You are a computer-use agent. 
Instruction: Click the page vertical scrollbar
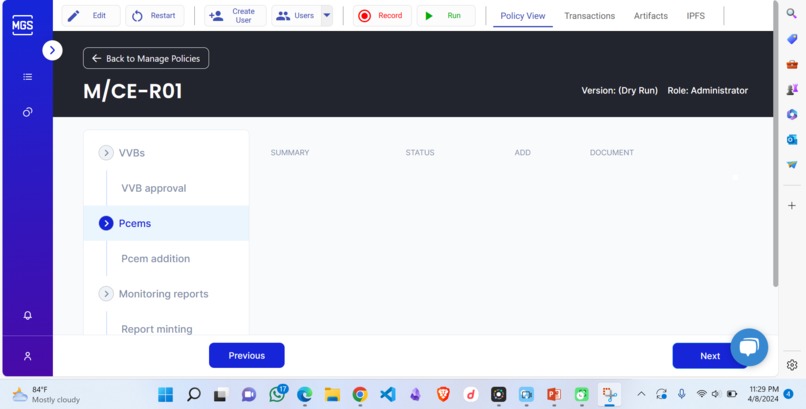(776, 144)
